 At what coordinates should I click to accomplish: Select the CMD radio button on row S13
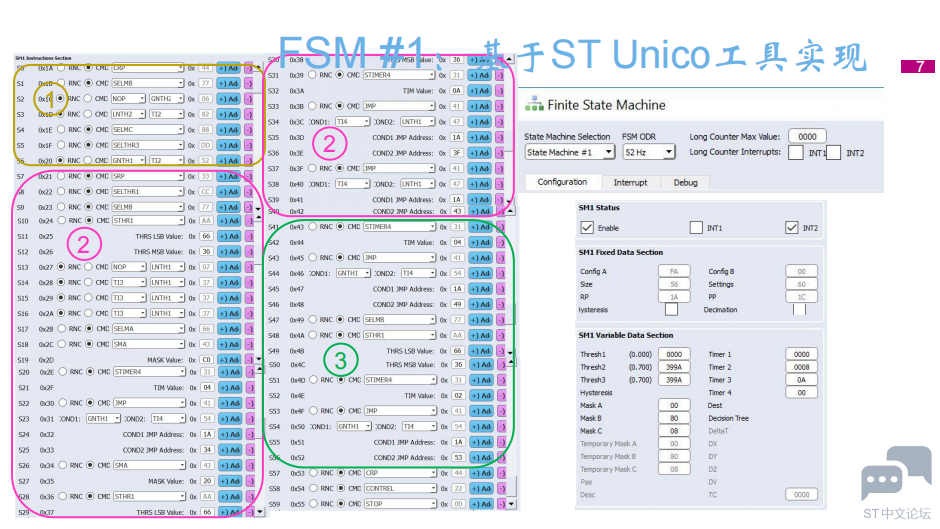(88, 267)
